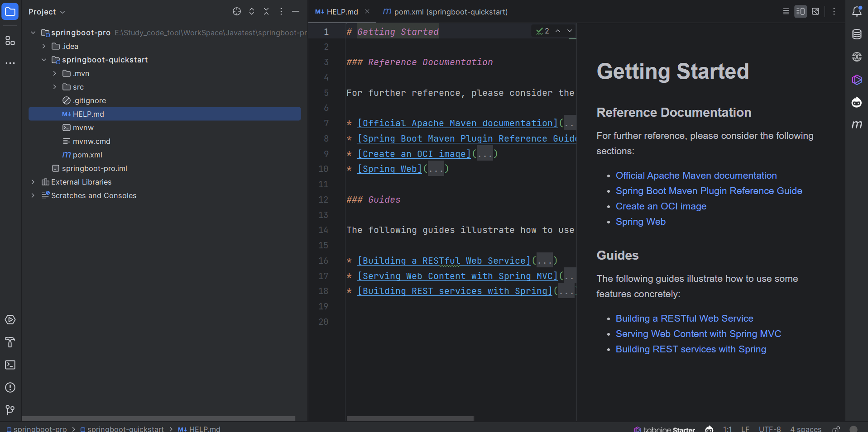This screenshot has height=432, width=868.
Task: Click 1:1 cursor position in status bar
Action: coord(727,429)
